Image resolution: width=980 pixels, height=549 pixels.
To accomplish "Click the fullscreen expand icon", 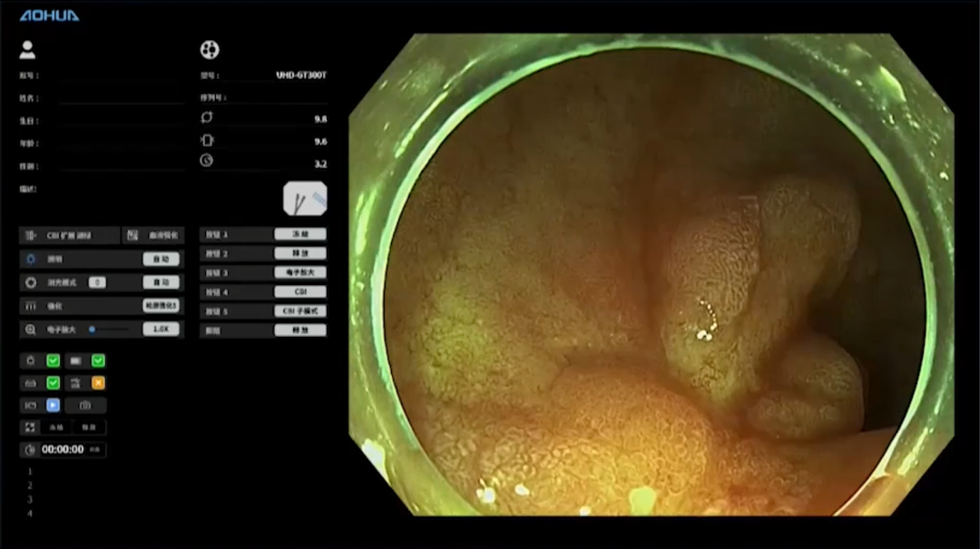I will 30,427.
